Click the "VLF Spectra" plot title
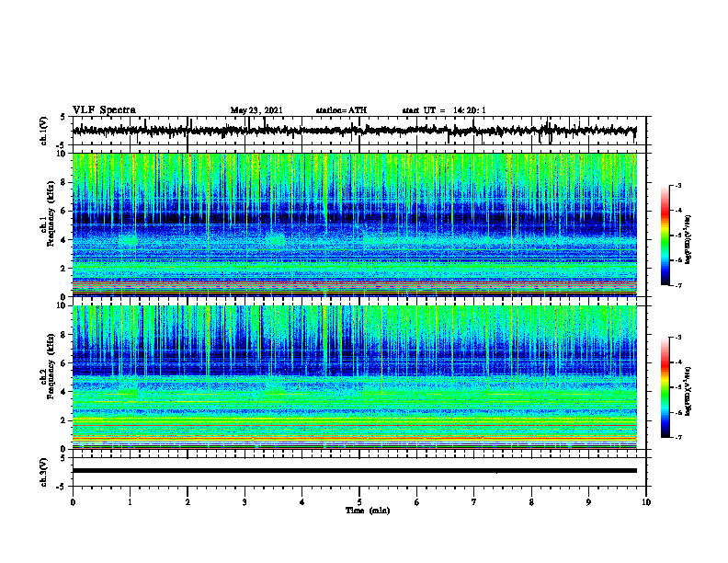The width and height of the screenshot is (728, 563). click(104, 110)
